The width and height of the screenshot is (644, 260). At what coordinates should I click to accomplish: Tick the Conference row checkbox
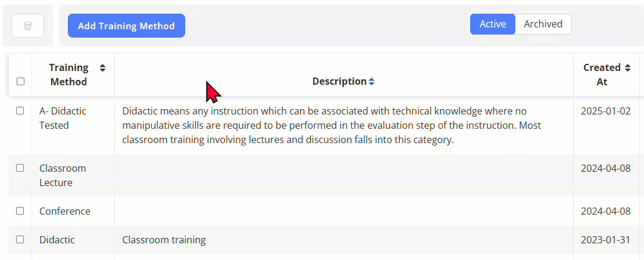click(20, 211)
